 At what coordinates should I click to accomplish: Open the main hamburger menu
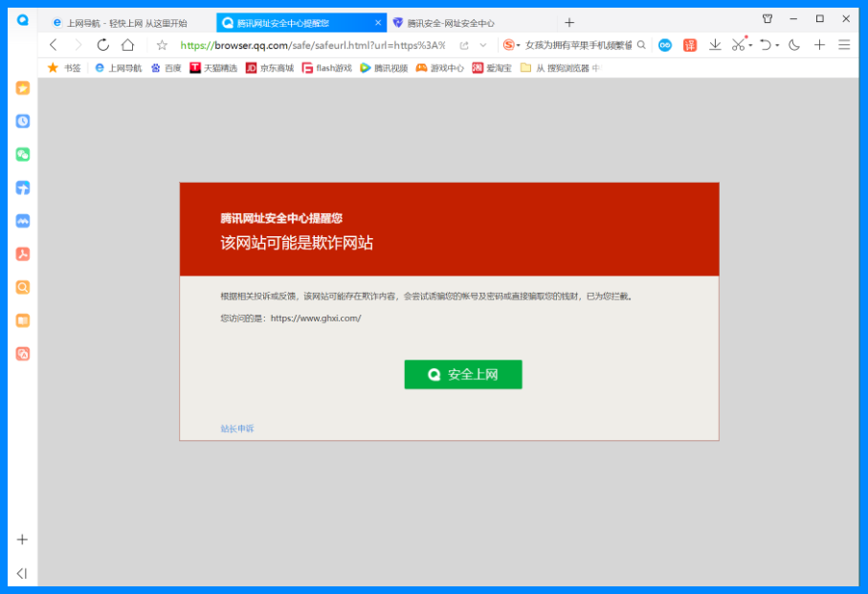[843, 45]
